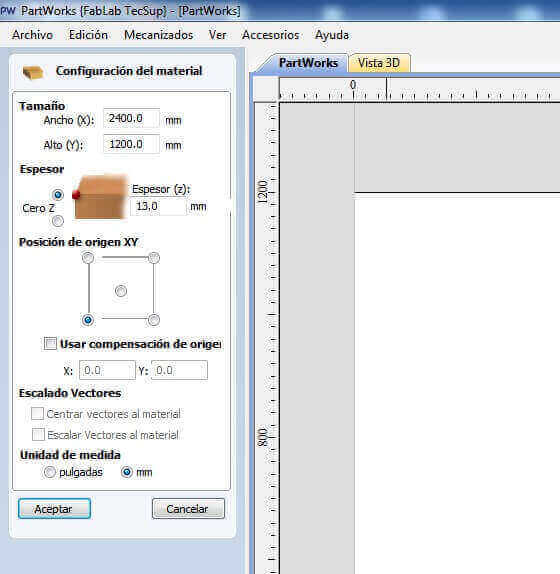The width and height of the screenshot is (560, 574).
Task: Click the 1200 mark on vertical ruler
Action: point(263,192)
